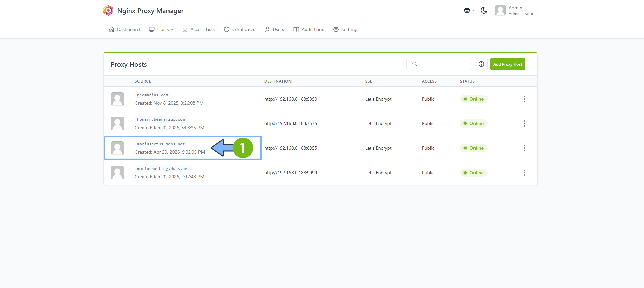Open the Certificates page

pyautogui.click(x=240, y=29)
